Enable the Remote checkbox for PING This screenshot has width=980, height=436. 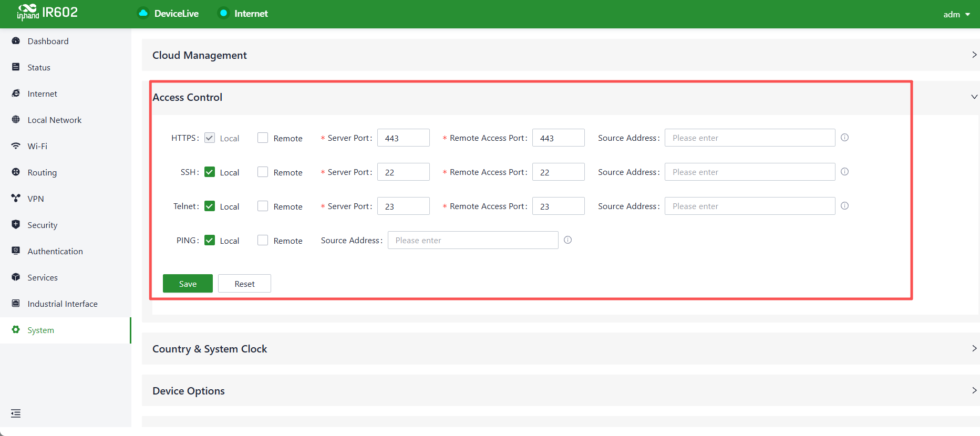pyautogui.click(x=263, y=240)
